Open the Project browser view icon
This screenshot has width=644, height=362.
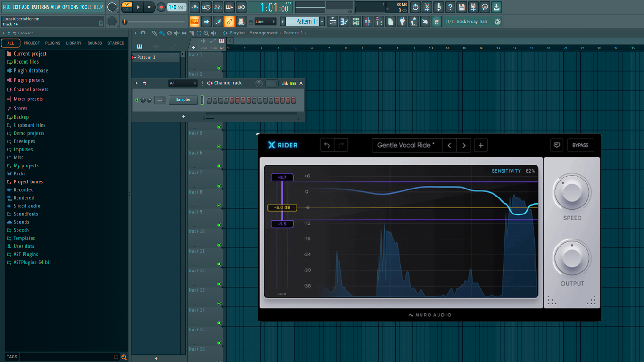point(379,21)
